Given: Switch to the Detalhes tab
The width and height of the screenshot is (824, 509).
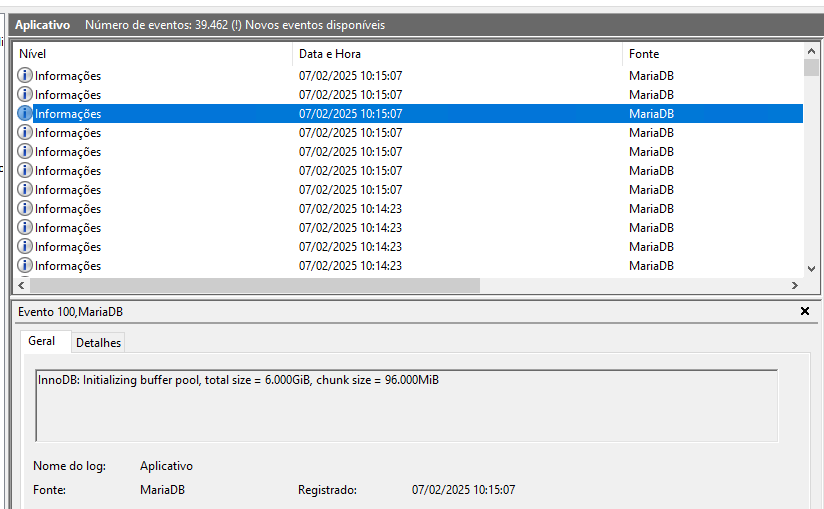Looking at the screenshot, I should pyautogui.click(x=98, y=342).
